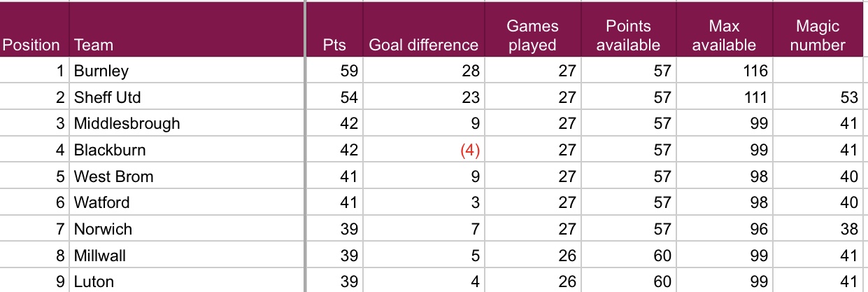Click the West Brom team cell
This screenshot has width=868, height=292.
point(114,176)
